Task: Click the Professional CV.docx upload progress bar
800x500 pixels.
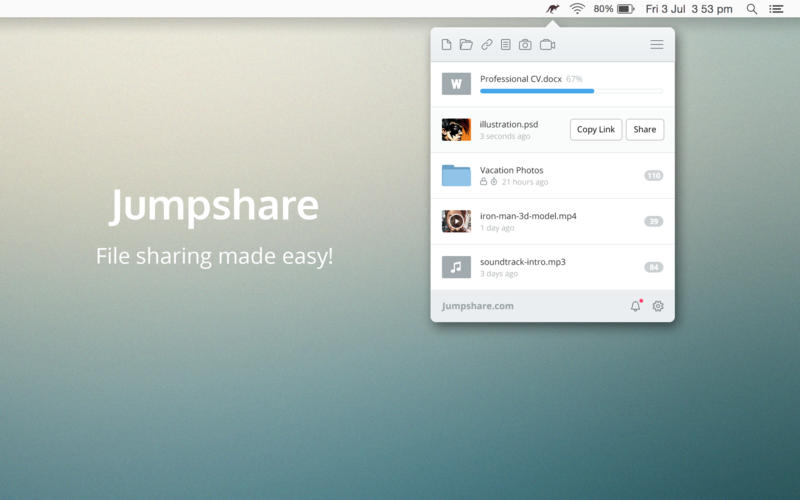Action: click(x=571, y=91)
